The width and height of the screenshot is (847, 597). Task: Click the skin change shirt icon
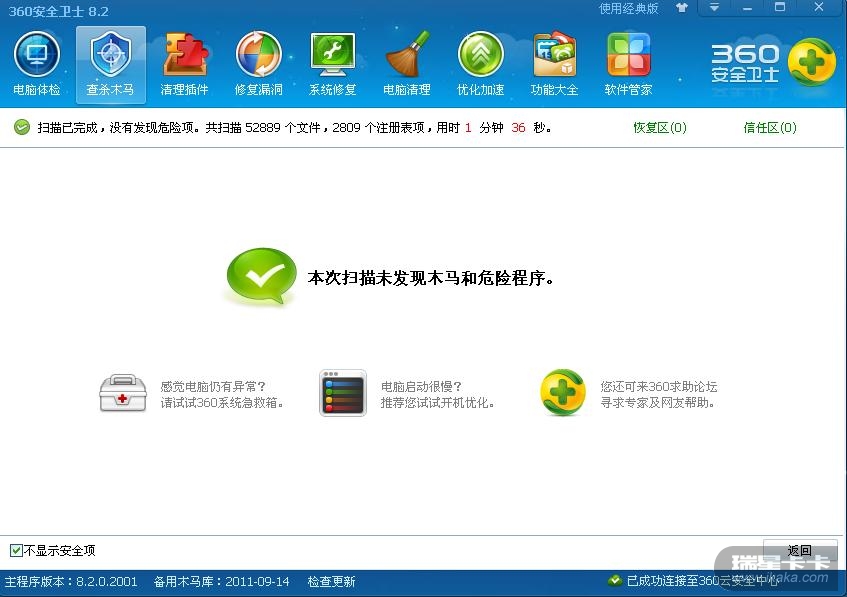pyautogui.click(x=682, y=8)
